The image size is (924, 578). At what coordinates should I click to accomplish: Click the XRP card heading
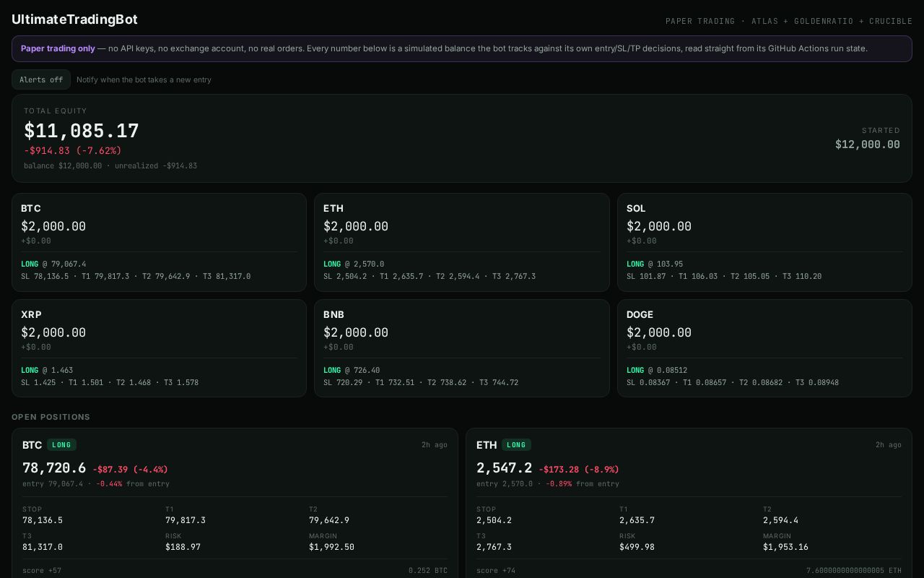pyautogui.click(x=31, y=314)
